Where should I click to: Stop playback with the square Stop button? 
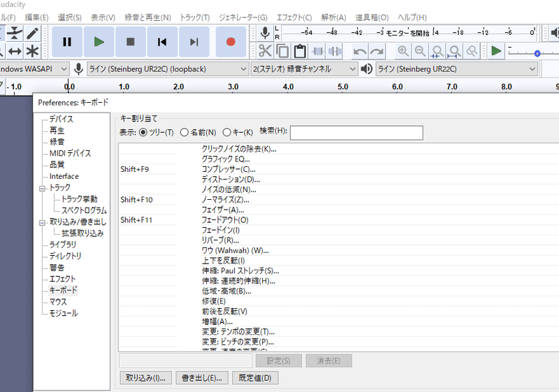131,42
